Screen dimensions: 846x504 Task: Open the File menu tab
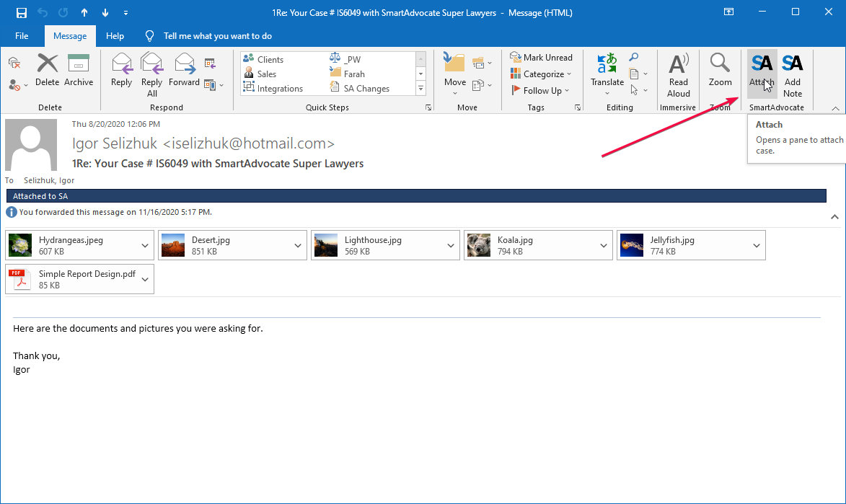22,35
